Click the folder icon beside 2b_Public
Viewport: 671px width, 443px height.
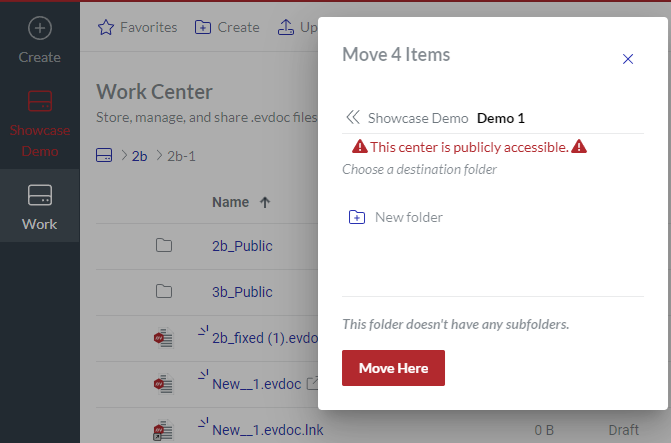click(x=164, y=246)
